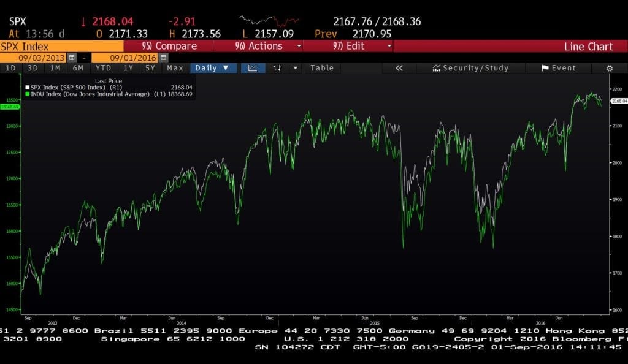This screenshot has height=364, width=628.
Task: Select the Max time range
Action: click(x=175, y=68)
